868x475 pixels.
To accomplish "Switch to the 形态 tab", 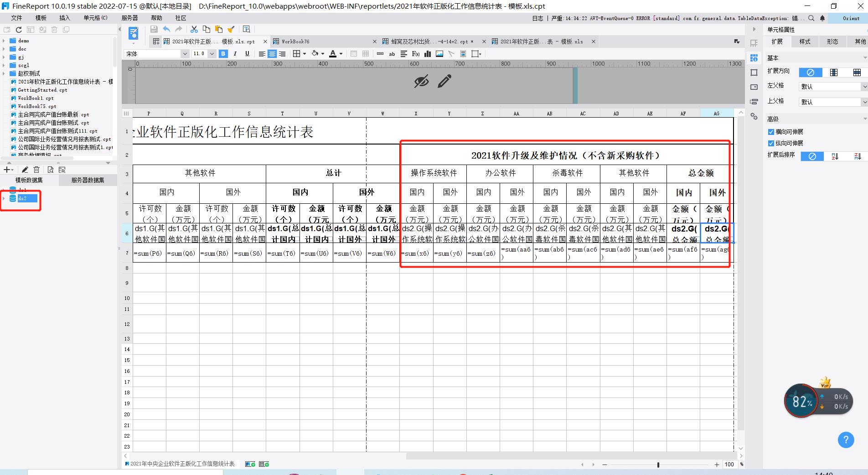I will pos(832,41).
